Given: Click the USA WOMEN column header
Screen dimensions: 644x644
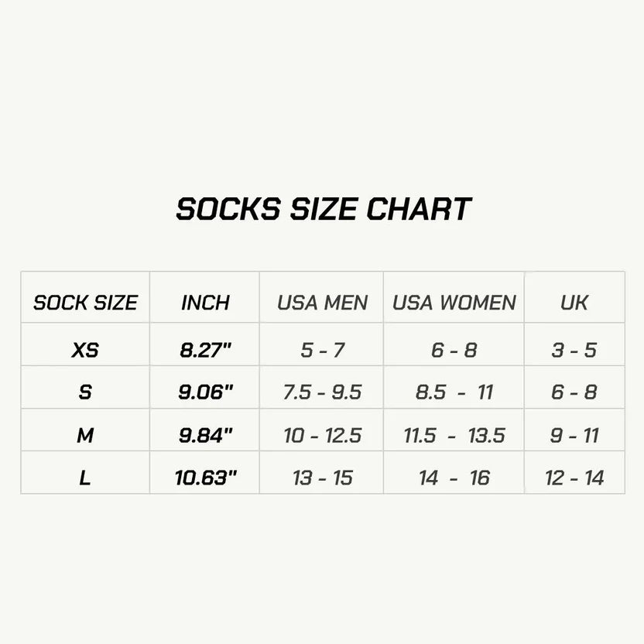Looking at the screenshot, I should [454, 303].
